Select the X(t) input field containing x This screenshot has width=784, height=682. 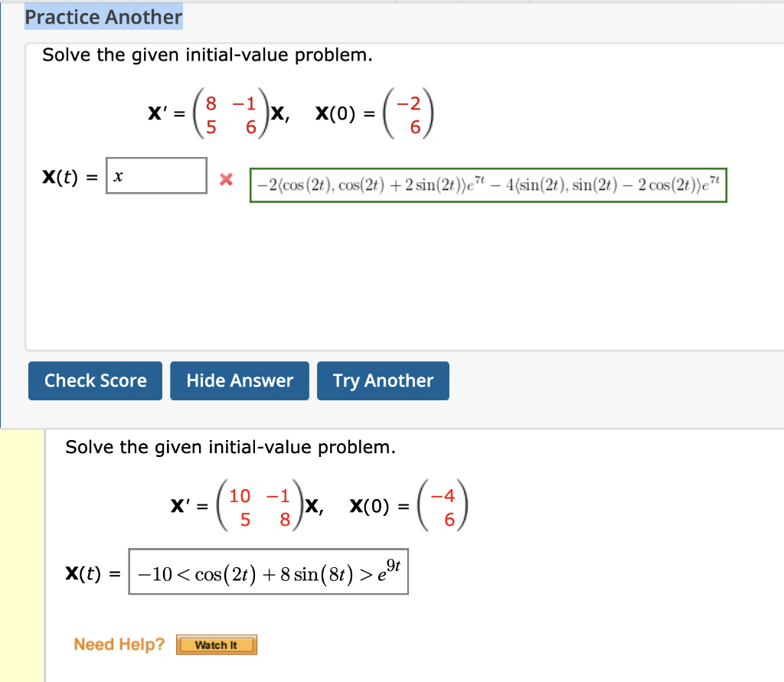click(x=156, y=176)
